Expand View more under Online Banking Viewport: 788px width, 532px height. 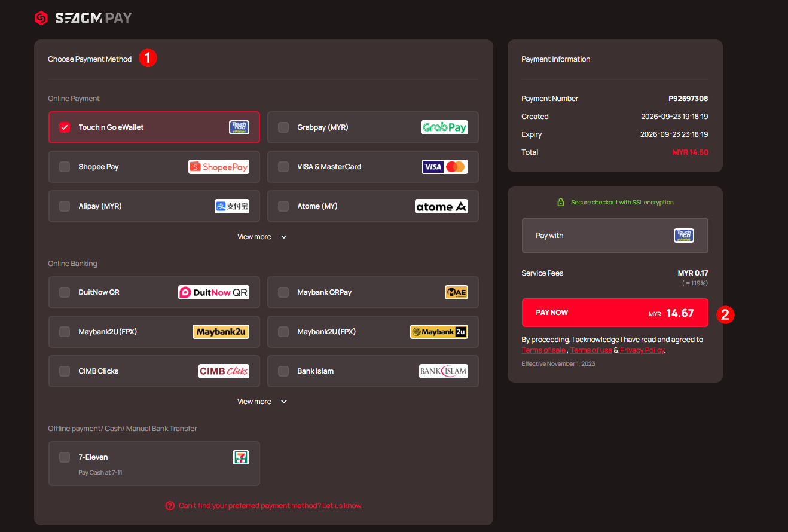[x=262, y=402]
